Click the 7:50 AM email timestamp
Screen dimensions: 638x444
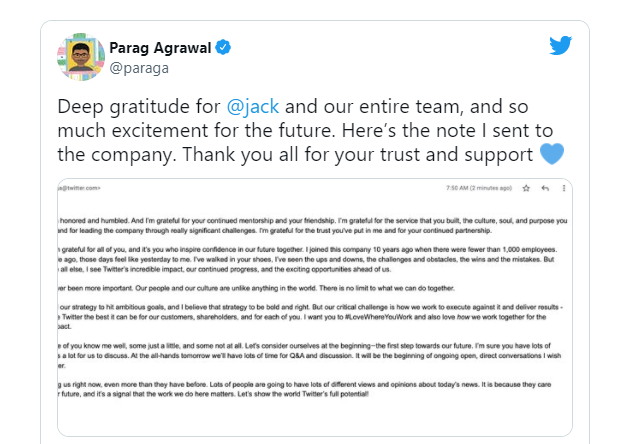(x=478, y=188)
